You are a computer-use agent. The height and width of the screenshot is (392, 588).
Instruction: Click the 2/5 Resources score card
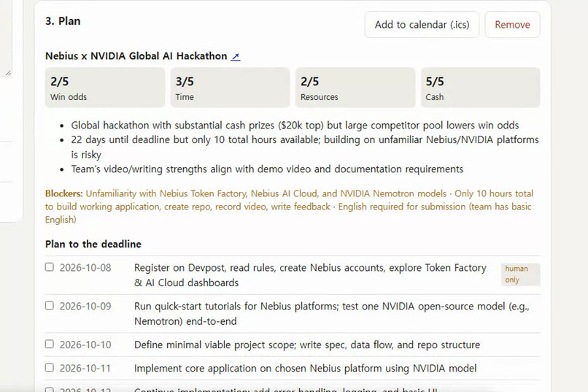click(355, 88)
